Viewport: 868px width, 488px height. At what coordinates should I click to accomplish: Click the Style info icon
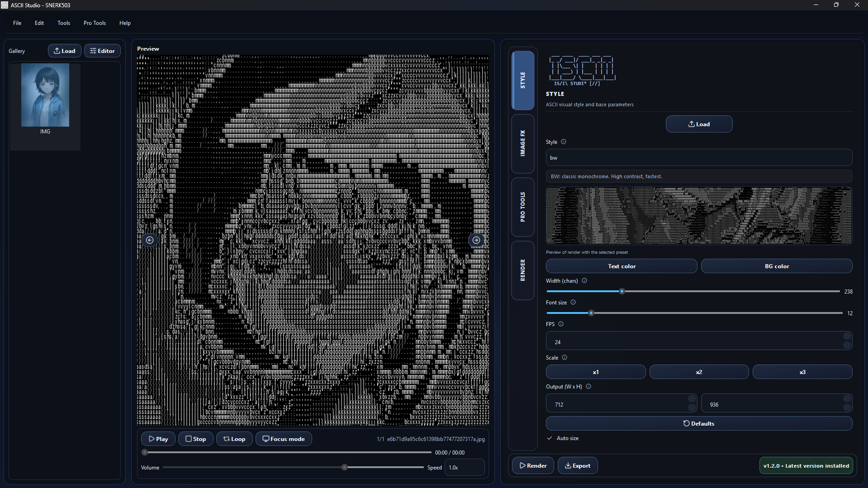tap(564, 142)
